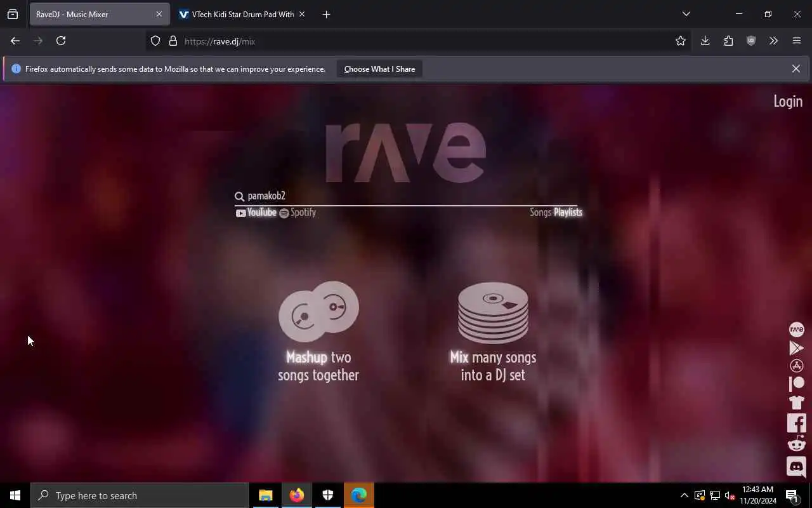The image size is (812, 508).
Task: Open the Google Play store icon
Action: pos(796,348)
